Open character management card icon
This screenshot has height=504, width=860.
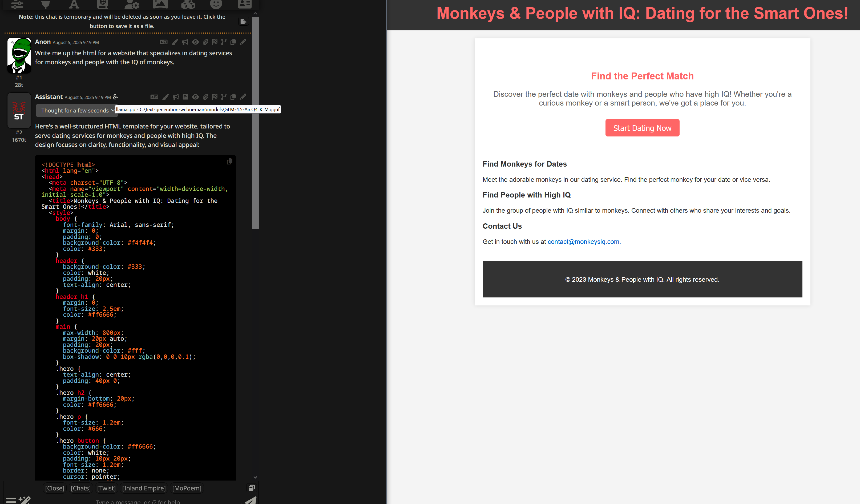(x=244, y=4)
